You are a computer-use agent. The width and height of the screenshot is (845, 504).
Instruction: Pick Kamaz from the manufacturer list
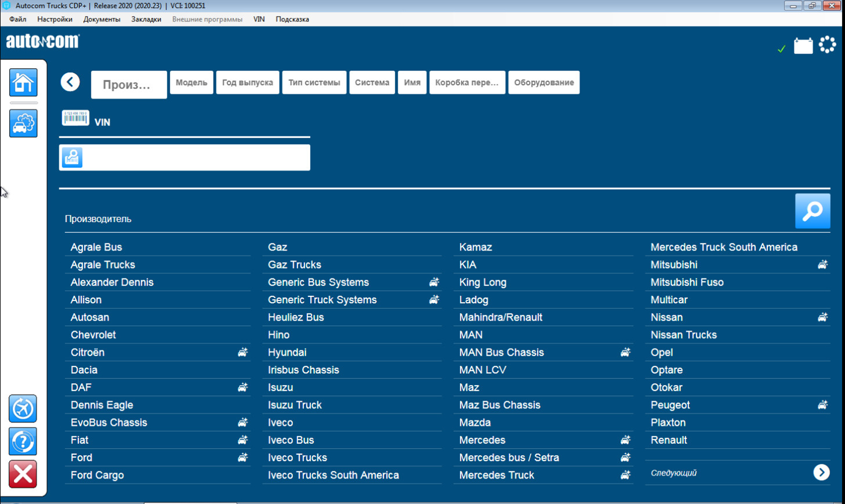coord(475,247)
